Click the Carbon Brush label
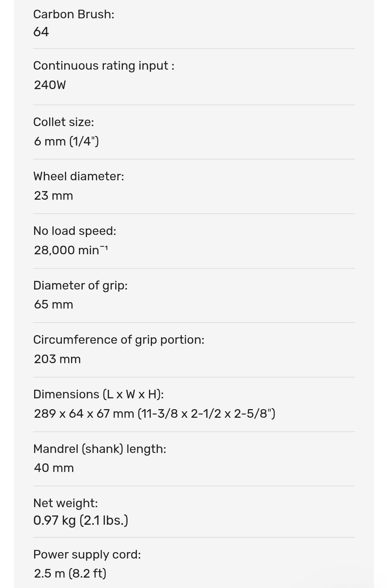This screenshot has height=588, width=388. 74,14
